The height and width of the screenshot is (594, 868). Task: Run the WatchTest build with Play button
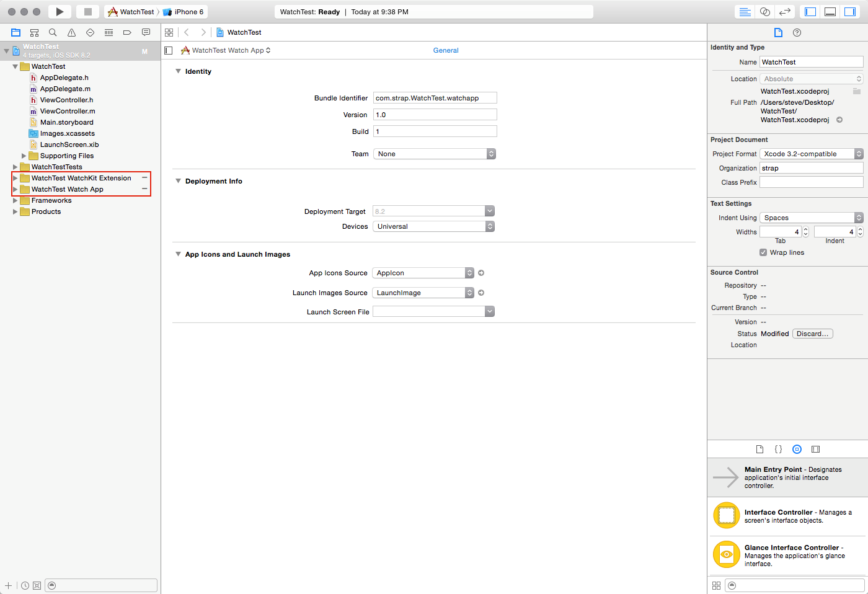60,12
